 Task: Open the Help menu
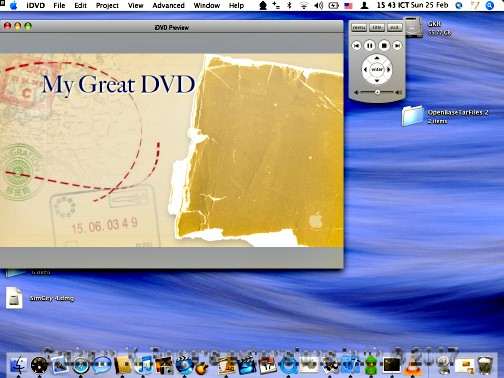[x=236, y=6]
